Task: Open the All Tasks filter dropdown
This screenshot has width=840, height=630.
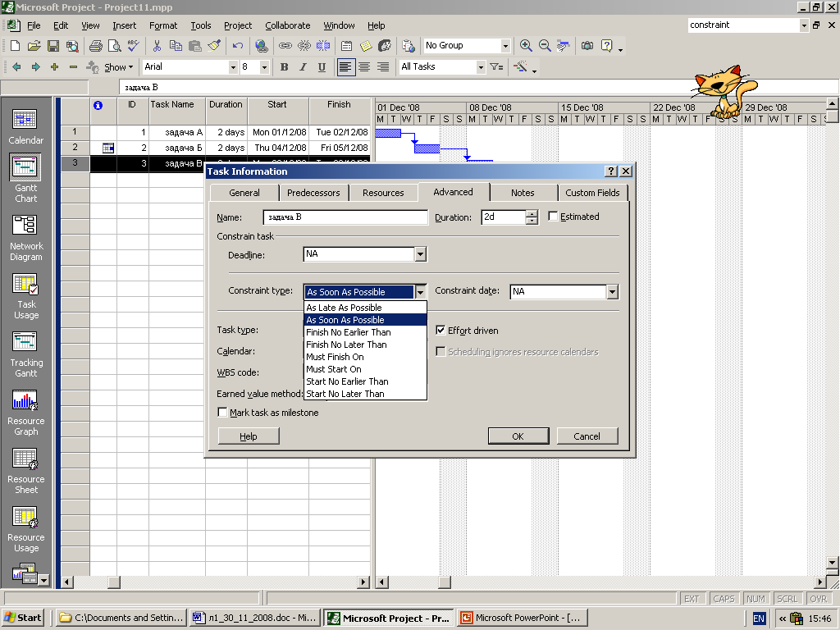Action: coord(481,67)
